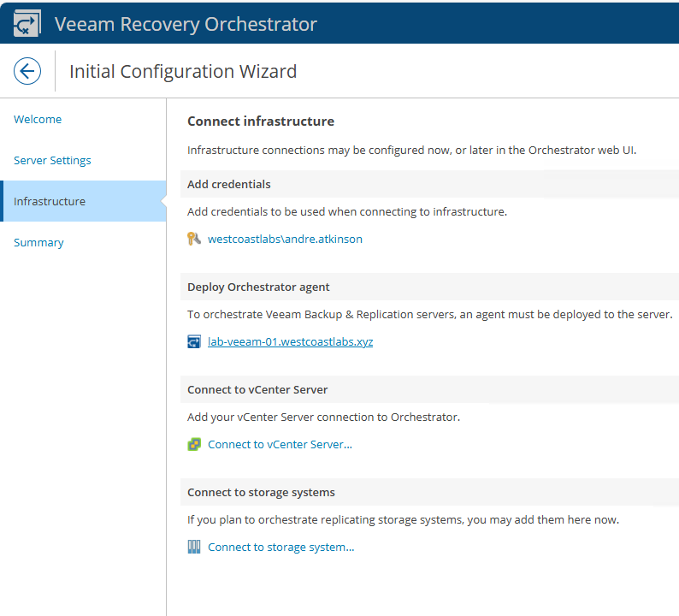Open the westcoastlabs\andre.atkinson credential link

pyautogui.click(x=285, y=240)
